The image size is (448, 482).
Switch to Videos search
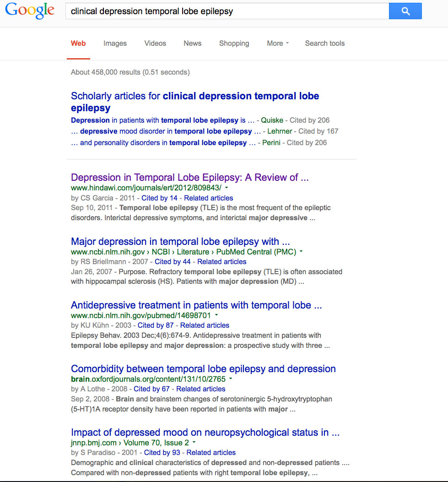[155, 43]
